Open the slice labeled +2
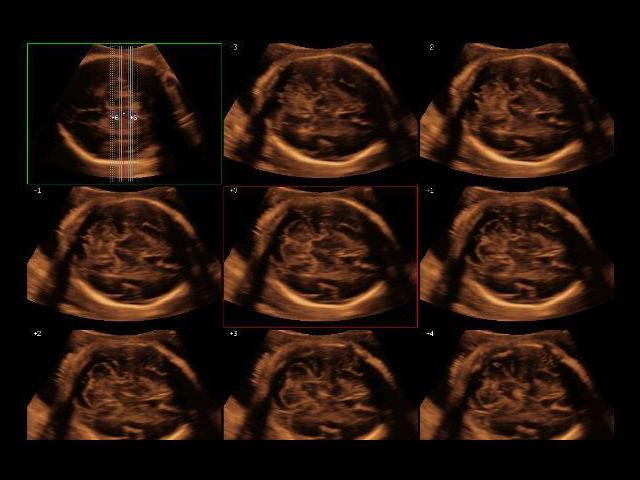 pos(123,388)
